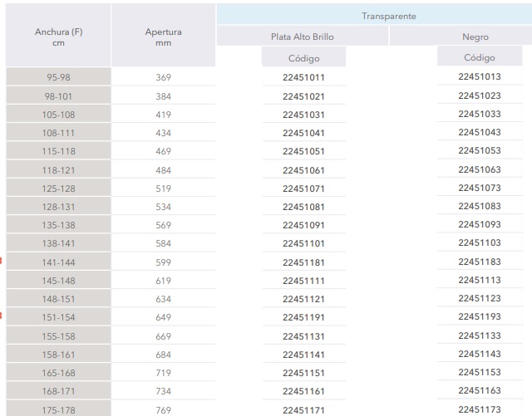Select width cell 98-101
Screen dimensions: 532x416
[x=58, y=95]
